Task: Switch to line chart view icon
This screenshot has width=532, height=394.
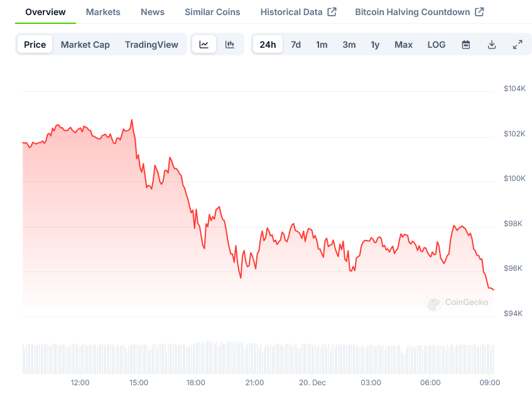Action: [x=204, y=45]
